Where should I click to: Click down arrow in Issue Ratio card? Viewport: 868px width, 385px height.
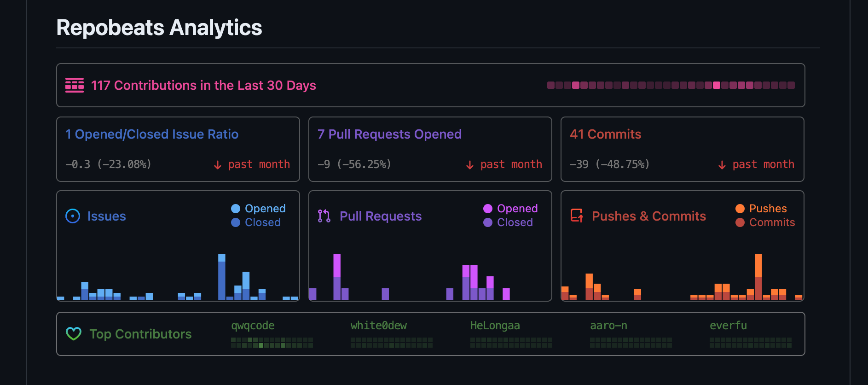click(x=218, y=165)
